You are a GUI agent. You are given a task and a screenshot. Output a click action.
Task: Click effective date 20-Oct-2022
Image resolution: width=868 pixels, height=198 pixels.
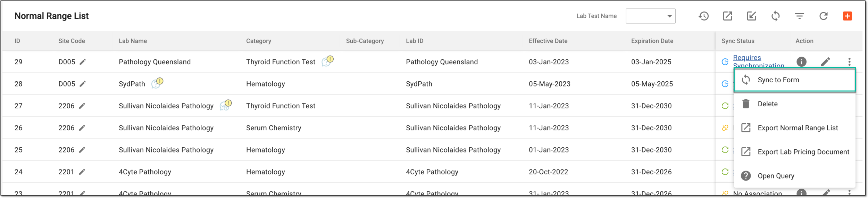[x=548, y=172]
